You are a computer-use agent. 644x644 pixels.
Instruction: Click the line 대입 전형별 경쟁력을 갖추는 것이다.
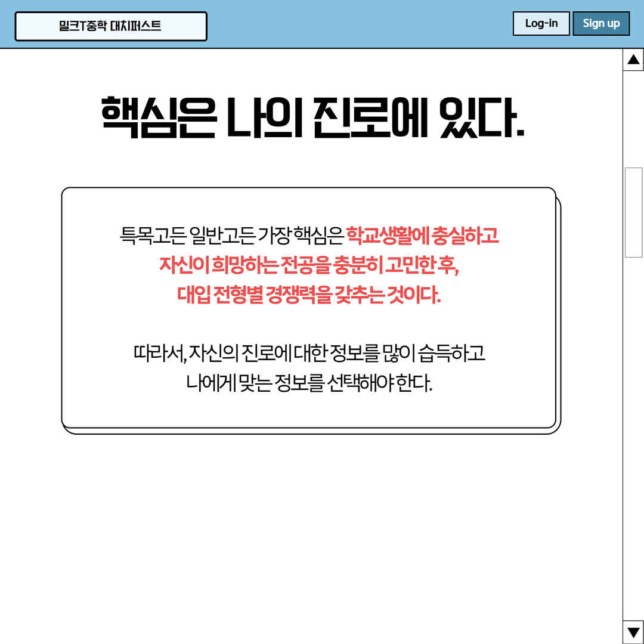point(309,295)
